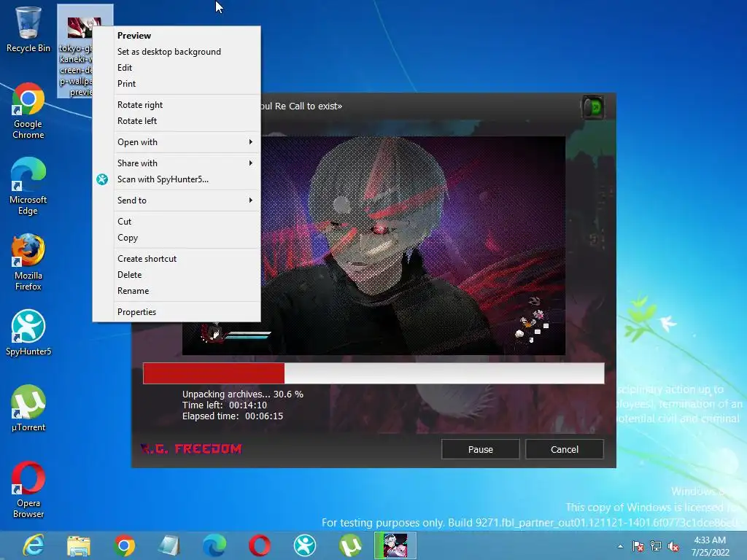Click the R.G. Freedom logo

[191, 448]
